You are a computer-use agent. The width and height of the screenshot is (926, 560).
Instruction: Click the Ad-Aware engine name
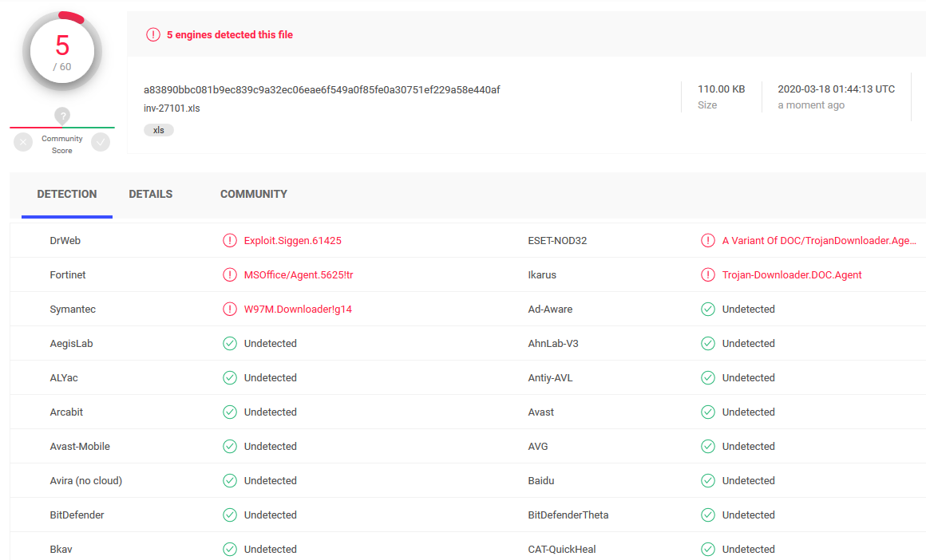[550, 310]
